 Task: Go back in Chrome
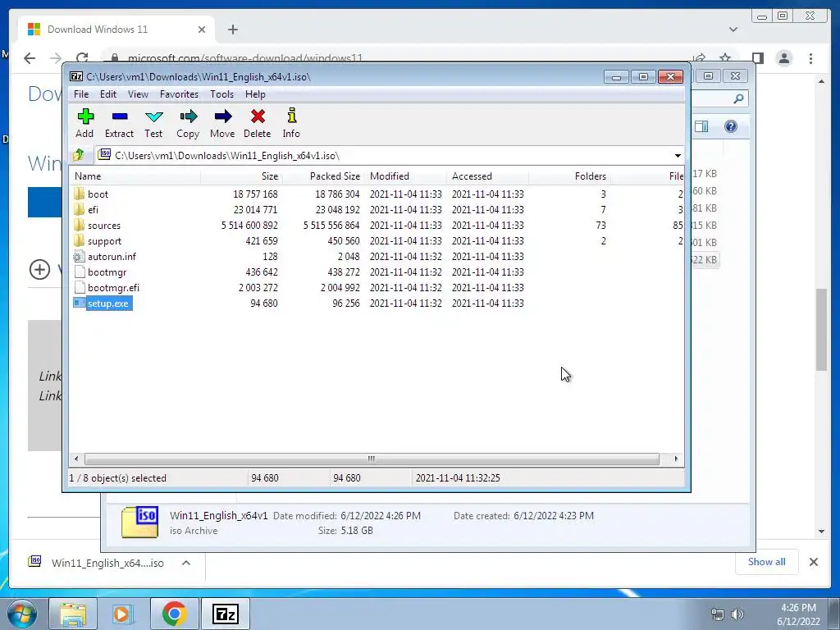(30, 58)
